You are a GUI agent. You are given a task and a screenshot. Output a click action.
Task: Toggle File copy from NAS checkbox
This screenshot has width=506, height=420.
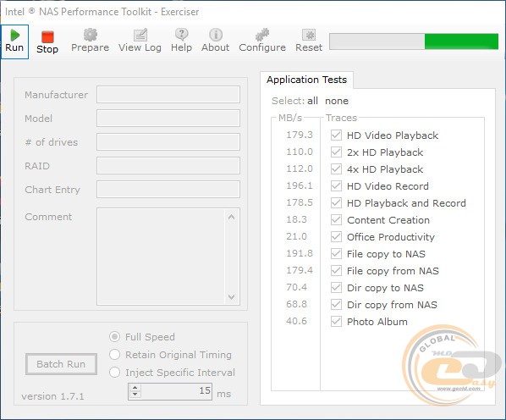coord(336,270)
